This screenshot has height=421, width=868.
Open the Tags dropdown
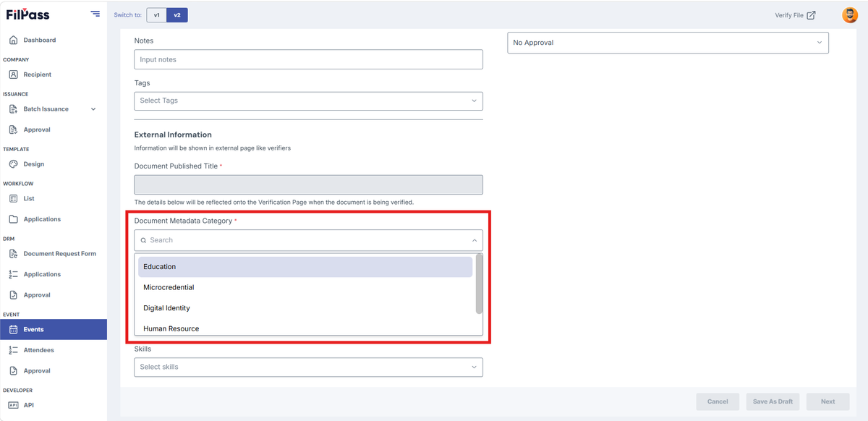pos(308,101)
